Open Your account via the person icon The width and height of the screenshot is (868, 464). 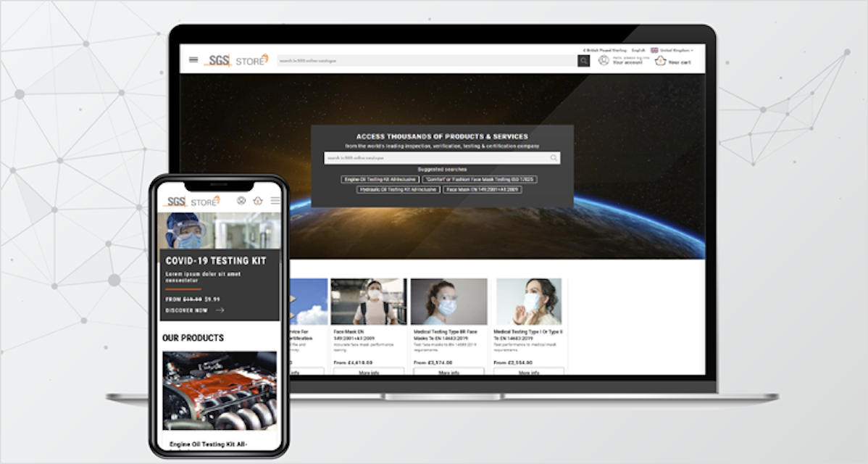pyautogui.click(x=603, y=61)
